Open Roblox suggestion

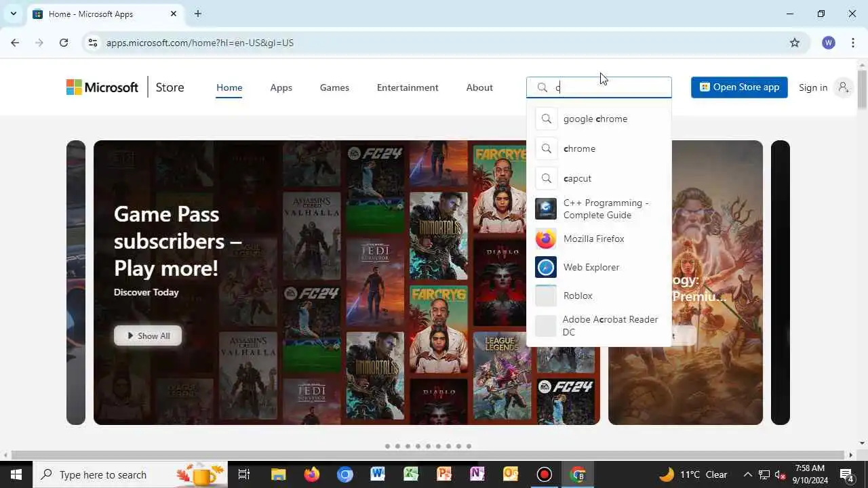pyautogui.click(x=599, y=296)
